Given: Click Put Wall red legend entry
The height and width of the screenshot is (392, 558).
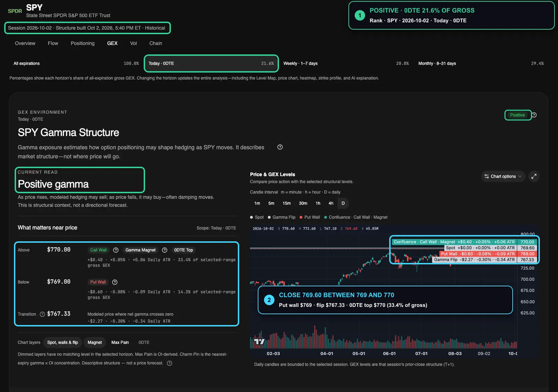Looking at the screenshot, I should [x=310, y=217].
